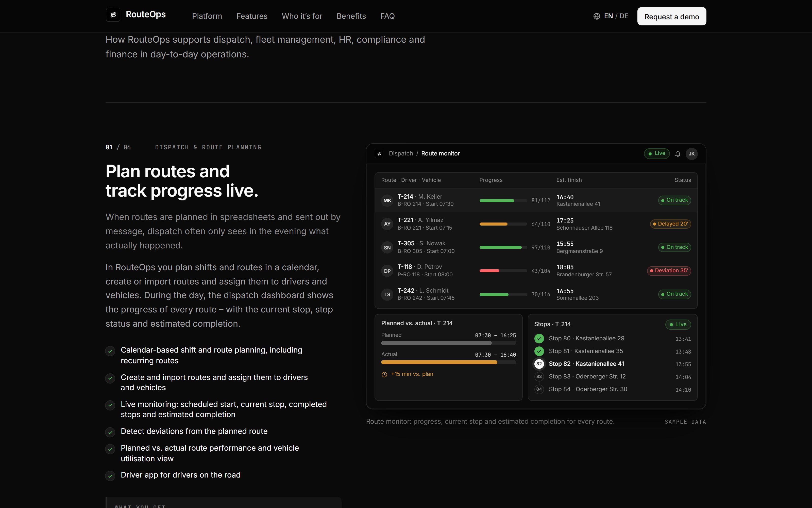Click the notification bell in Route monitor

click(678, 154)
